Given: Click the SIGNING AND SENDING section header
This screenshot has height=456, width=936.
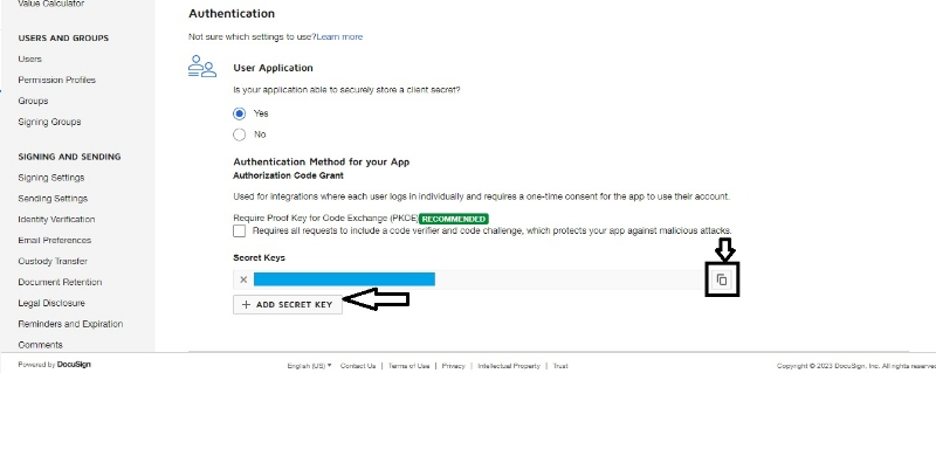Looking at the screenshot, I should click(69, 157).
